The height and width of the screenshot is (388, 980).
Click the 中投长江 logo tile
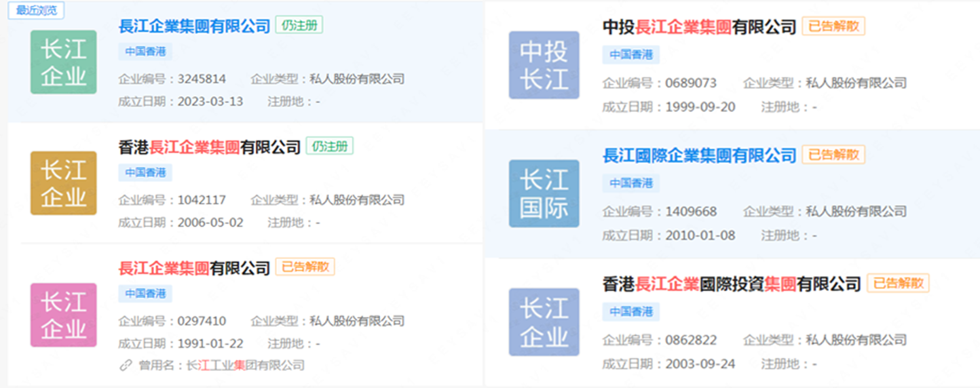[x=544, y=65]
